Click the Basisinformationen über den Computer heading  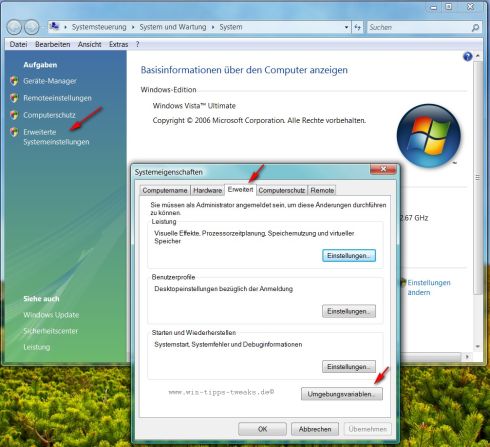point(244,70)
